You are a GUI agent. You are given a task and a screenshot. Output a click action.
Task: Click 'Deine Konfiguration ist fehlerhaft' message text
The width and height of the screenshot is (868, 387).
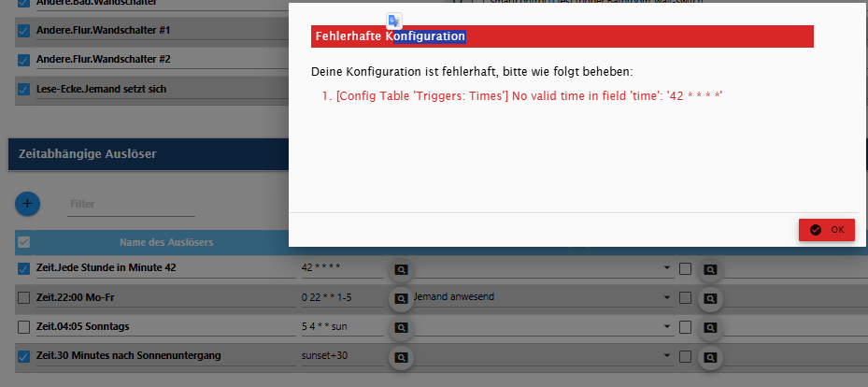(472, 72)
